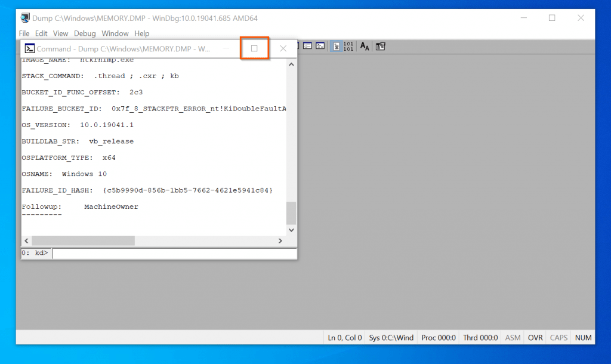Click the OSNAME Windows 10 line
The height and width of the screenshot is (364, 611).
pos(64,174)
